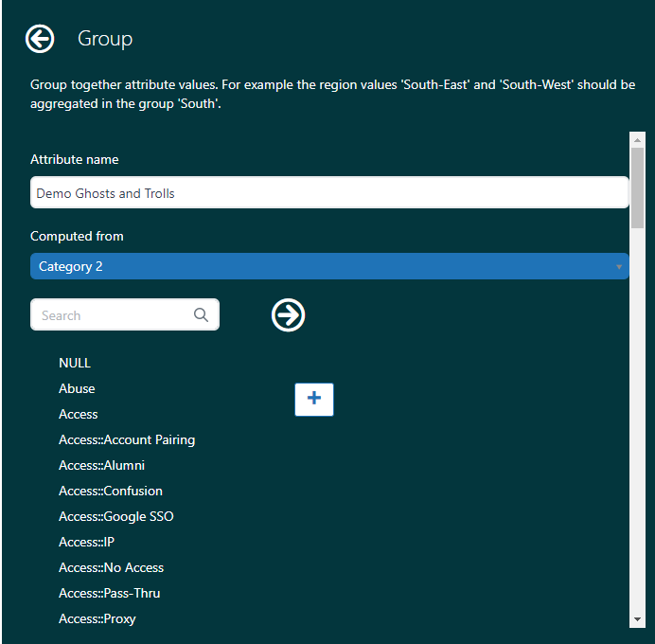Pick Access::Google SSO entry
The width and height of the screenshot is (655, 644).
116,516
